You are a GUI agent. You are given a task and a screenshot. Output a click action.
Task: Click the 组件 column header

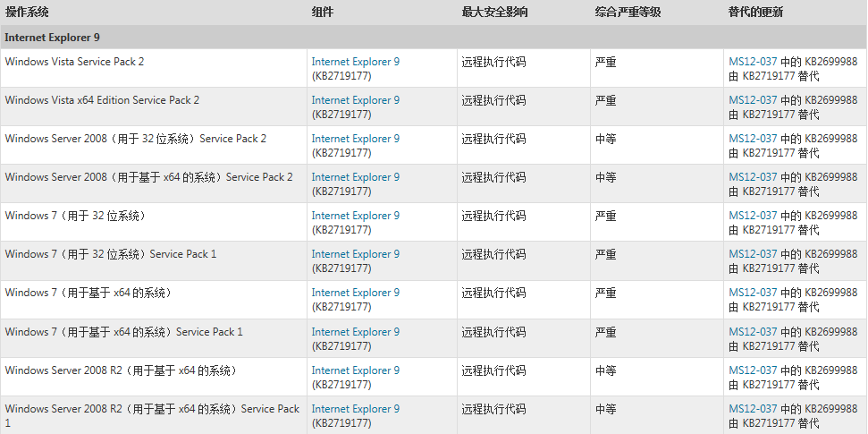pyautogui.click(x=323, y=12)
